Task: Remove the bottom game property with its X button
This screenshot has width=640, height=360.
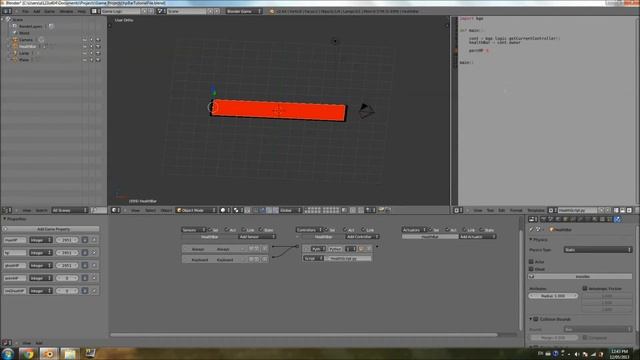Action: 94,291
